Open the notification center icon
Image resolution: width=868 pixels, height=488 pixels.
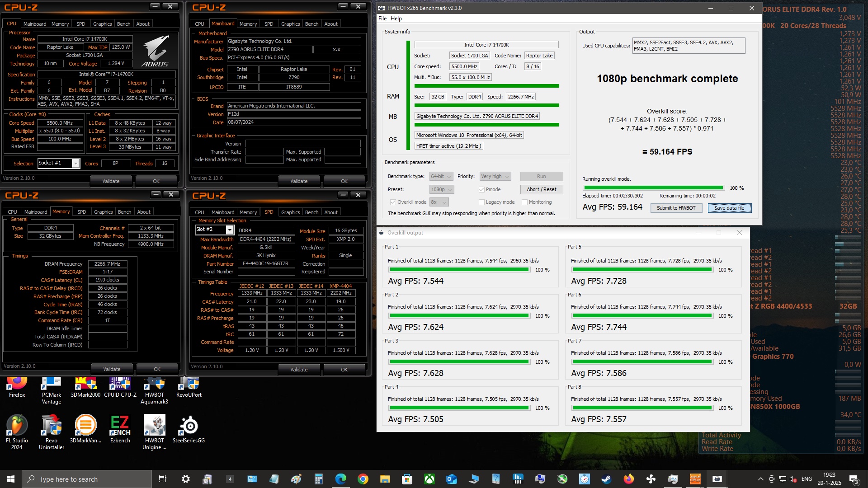854,479
